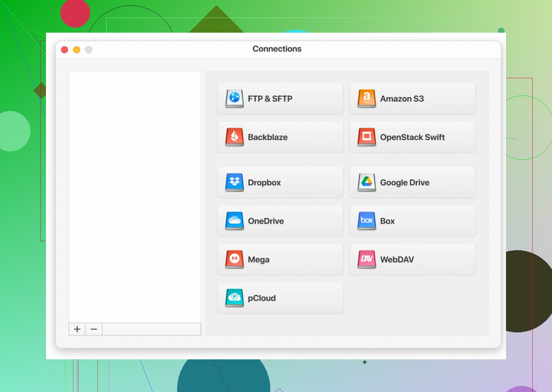The width and height of the screenshot is (552, 392).
Task: Click the Amazon S3 icon
Action: click(x=366, y=99)
